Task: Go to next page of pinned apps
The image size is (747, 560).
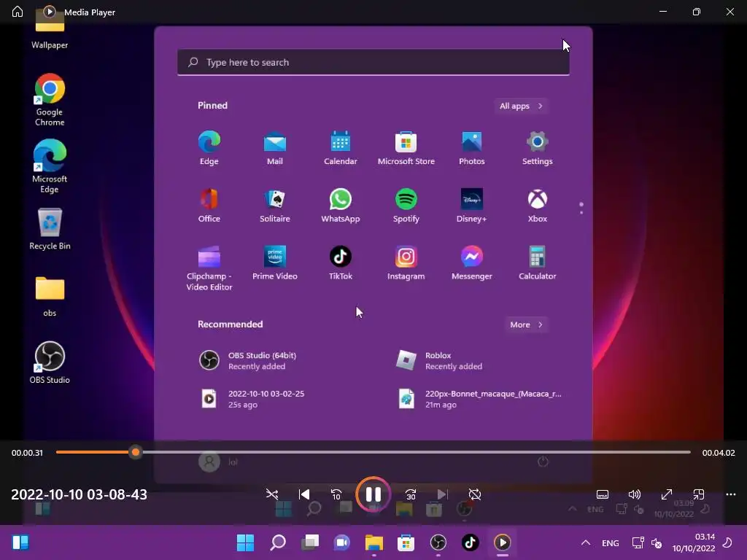Action: pos(581,212)
